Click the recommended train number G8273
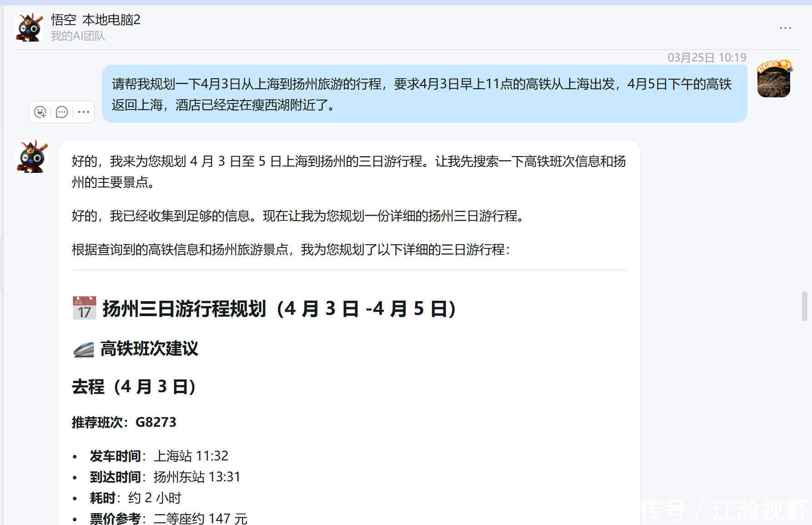This screenshot has height=525, width=812. pyautogui.click(x=155, y=422)
